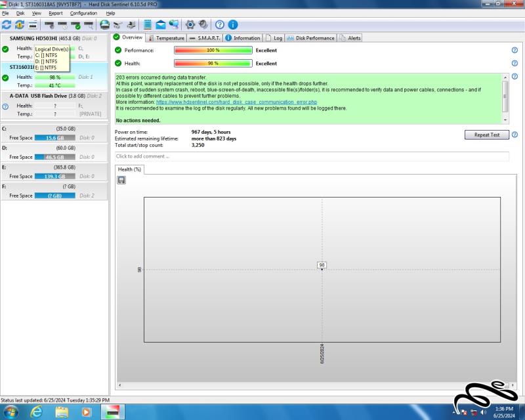
Task: Click the Performance 100 % indicator bar
Action: 213,51
